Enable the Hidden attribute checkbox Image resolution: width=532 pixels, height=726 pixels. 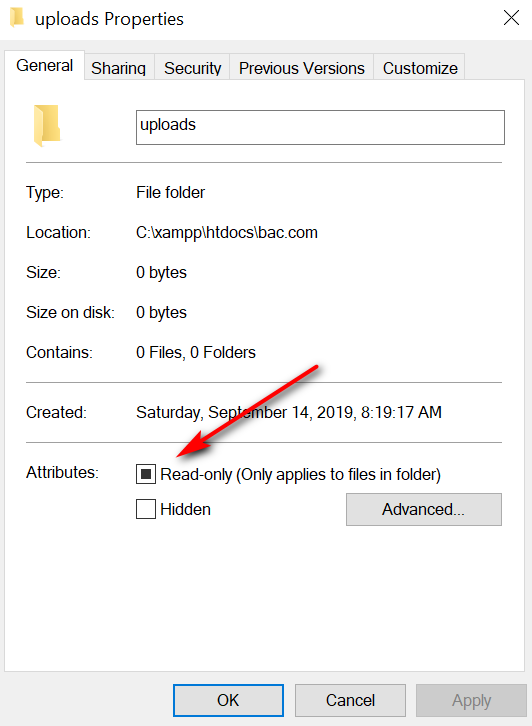(146, 509)
